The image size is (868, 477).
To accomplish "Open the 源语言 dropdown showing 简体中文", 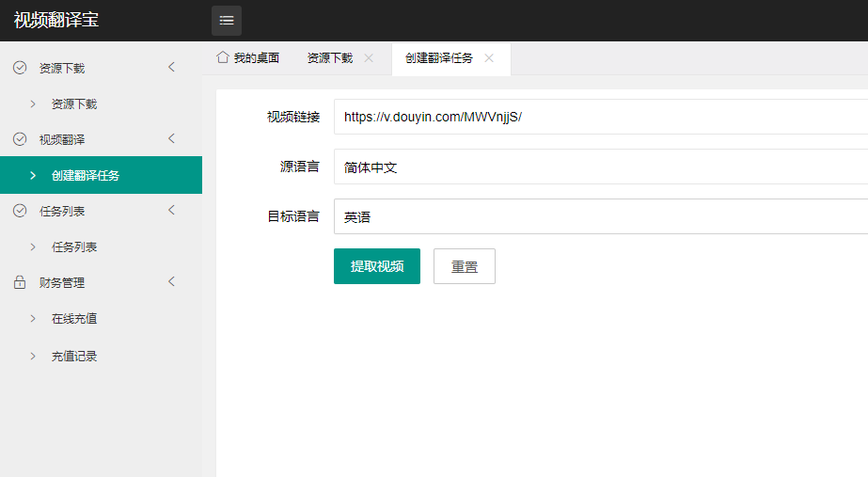I will coord(600,167).
